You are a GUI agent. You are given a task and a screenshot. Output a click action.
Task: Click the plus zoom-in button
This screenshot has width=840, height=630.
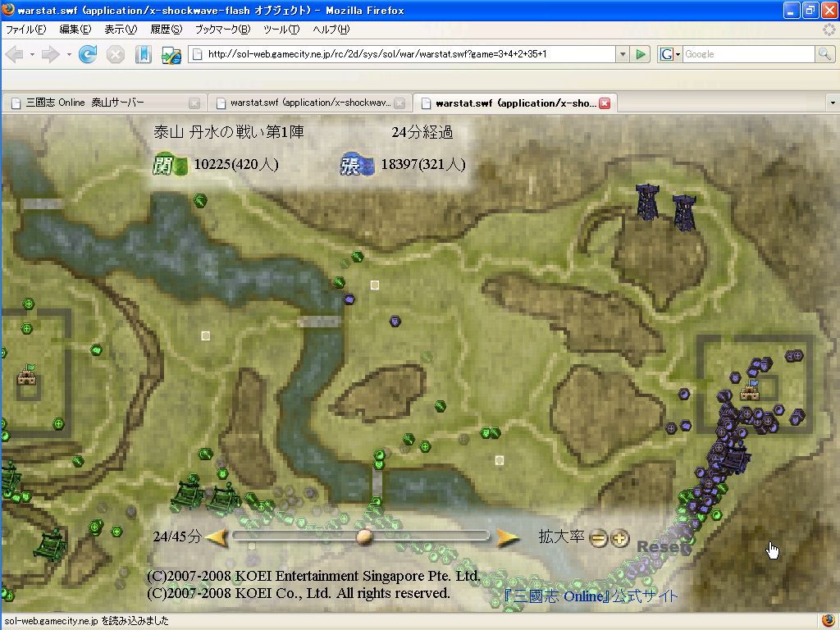pyautogui.click(x=620, y=538)
